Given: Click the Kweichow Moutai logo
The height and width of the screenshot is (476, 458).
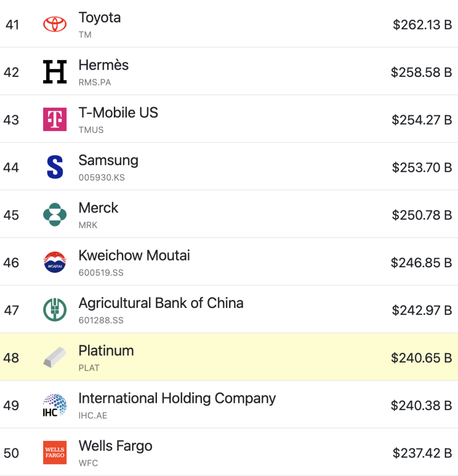Looking at the screenshot, I should click(x=55, y=262).
